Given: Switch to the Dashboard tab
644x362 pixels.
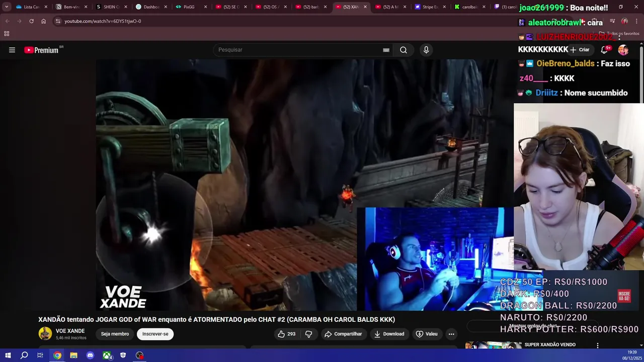Looking at the screenshot, I should (148, 7).
